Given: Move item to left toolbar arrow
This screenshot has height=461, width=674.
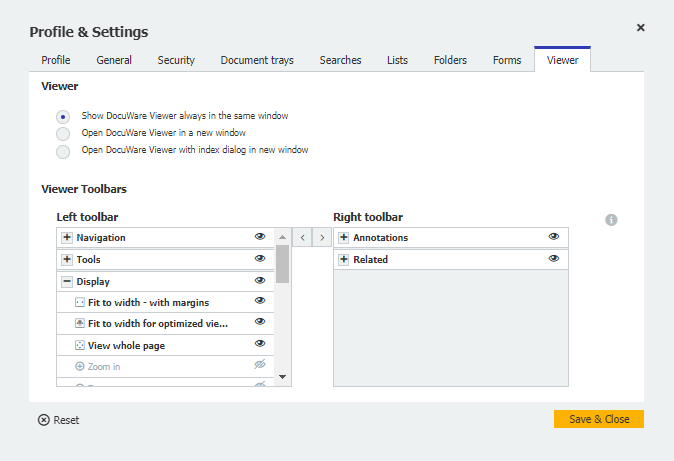Looking at the screenshot, I should coord(302,238).
